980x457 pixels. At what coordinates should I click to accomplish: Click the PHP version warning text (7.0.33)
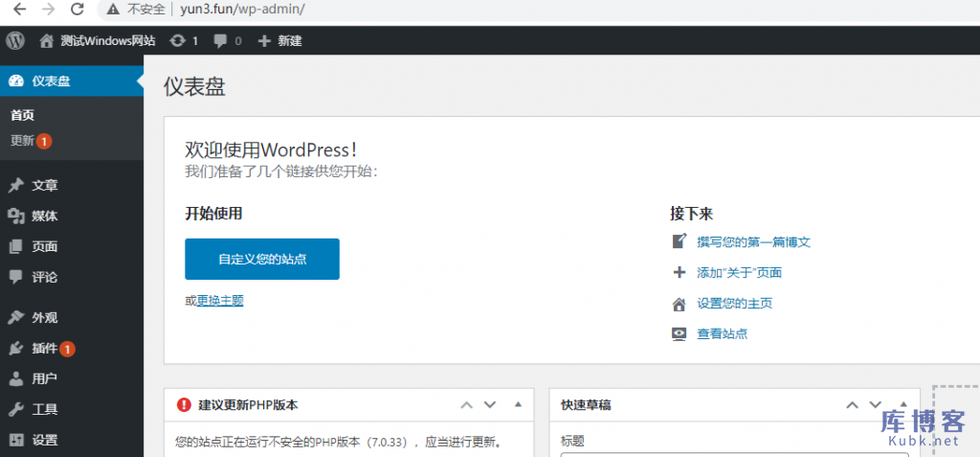tap(338, 443)
